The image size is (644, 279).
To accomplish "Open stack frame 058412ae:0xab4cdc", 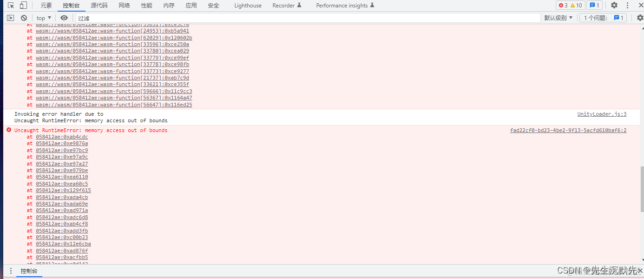I will (62, 137).
